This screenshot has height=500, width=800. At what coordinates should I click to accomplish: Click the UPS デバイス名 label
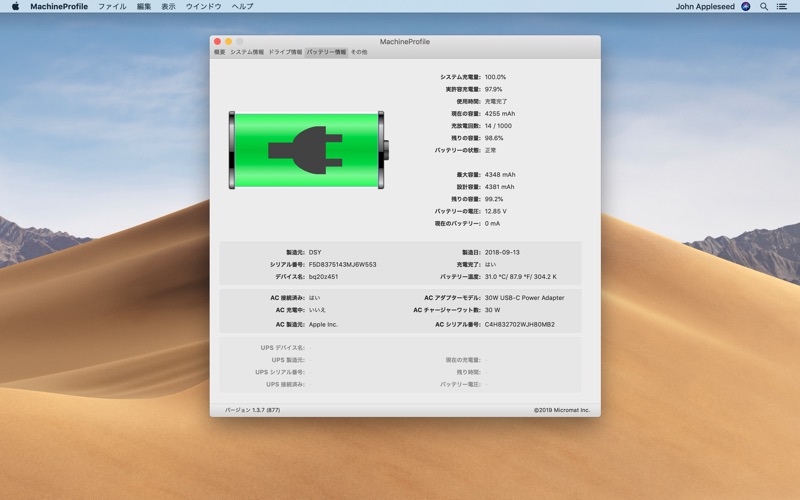283,348
